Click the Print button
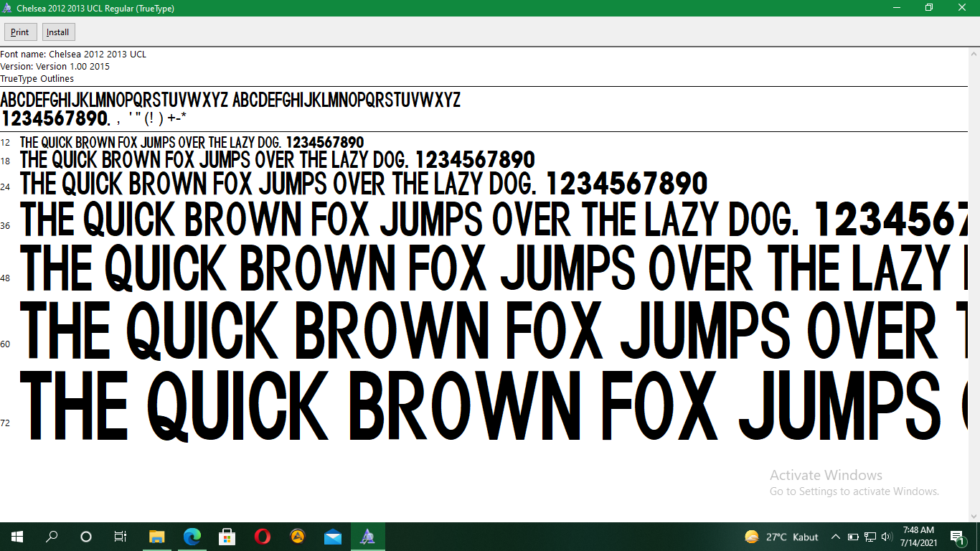The width and height of the screenshot is (980, 551). [x=20, y=32]
